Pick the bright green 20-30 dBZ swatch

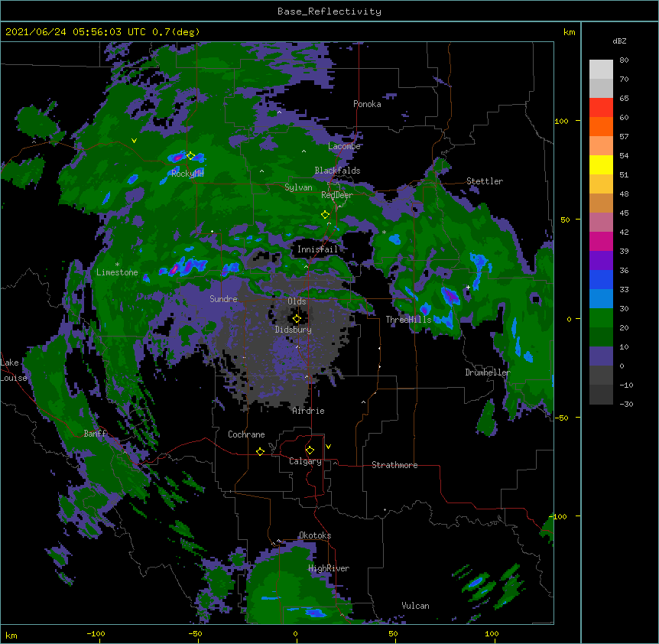pyautogui.click(x=601, y=318)
